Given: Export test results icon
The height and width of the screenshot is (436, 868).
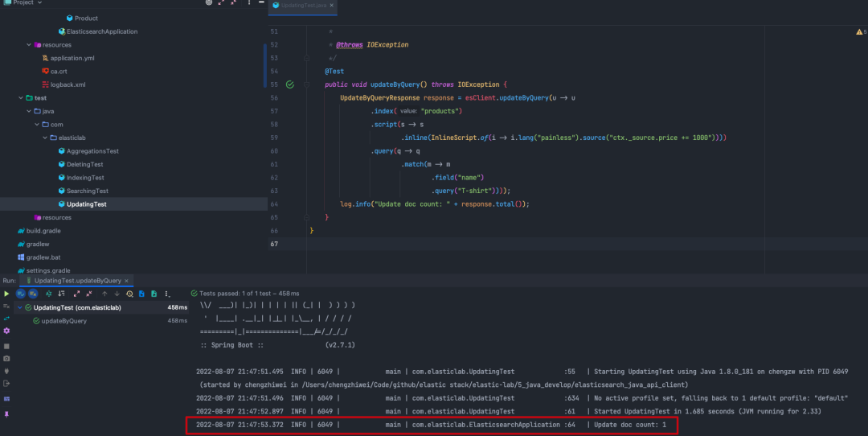Looking at the screenshot, I should (x=154, y=294).
